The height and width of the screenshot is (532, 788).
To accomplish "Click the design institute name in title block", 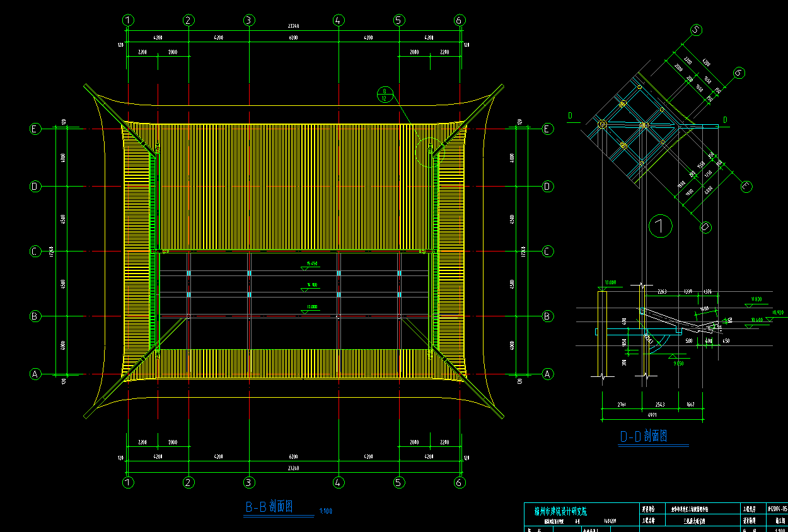I will pyautogui.click(x=560, y=511).
